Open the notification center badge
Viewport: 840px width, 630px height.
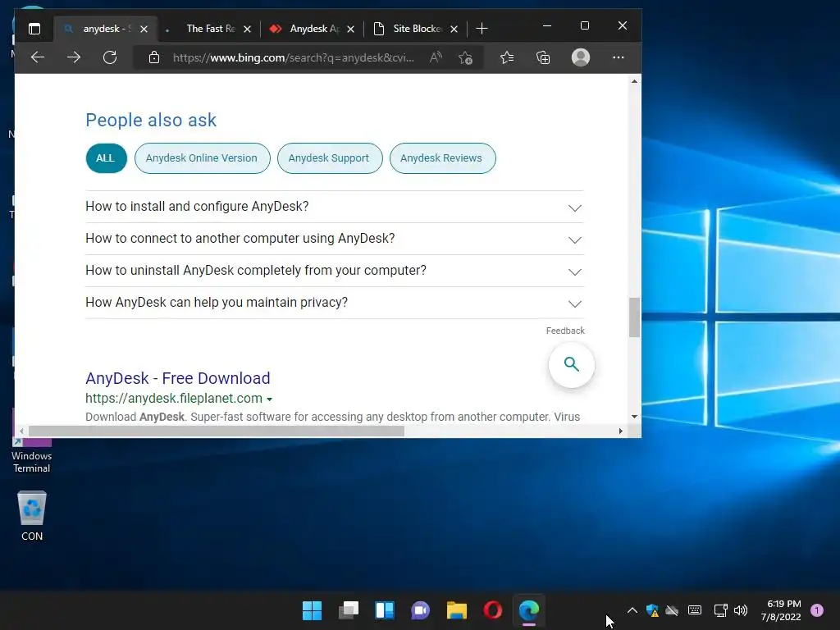(x=817, y=609)
